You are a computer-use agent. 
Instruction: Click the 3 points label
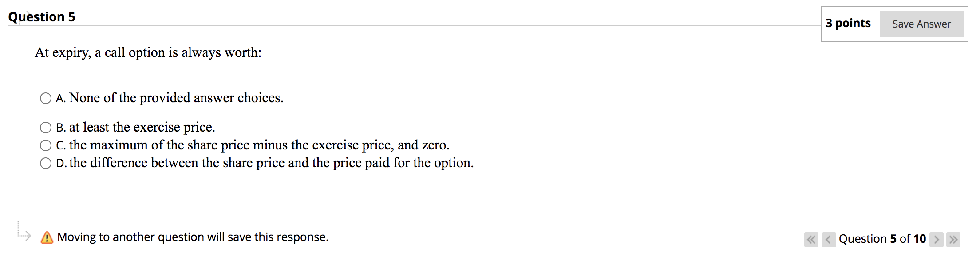(848, 23)
